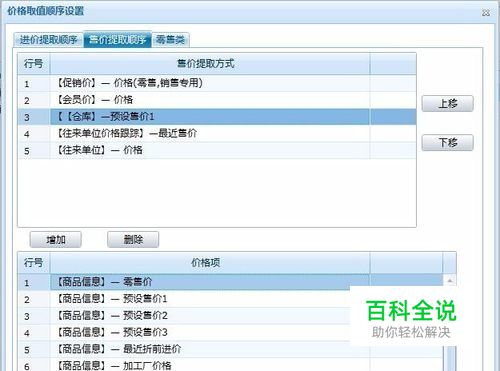500x371 pixels.
Task: Click the 增加 button
Action: point(56,239)
